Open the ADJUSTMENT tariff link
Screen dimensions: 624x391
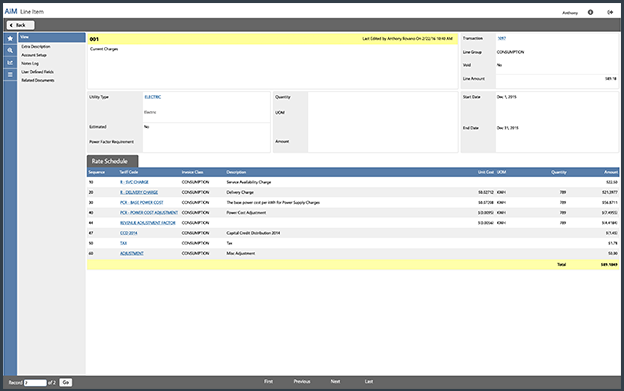[132, 253]
